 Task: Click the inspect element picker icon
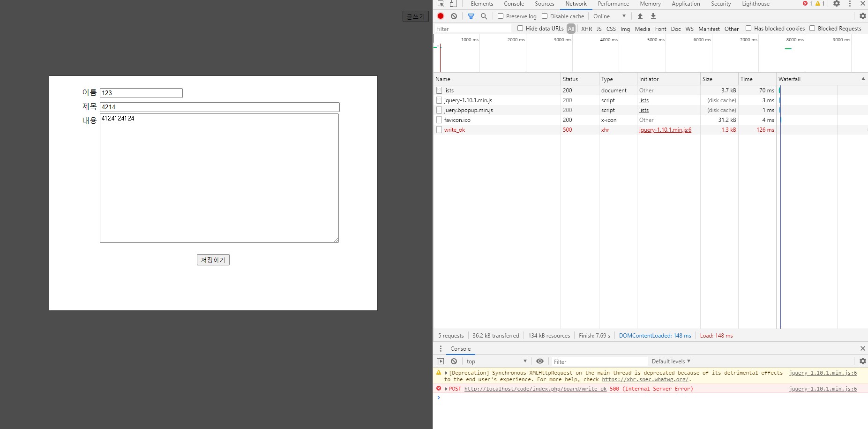click(441, 4)
